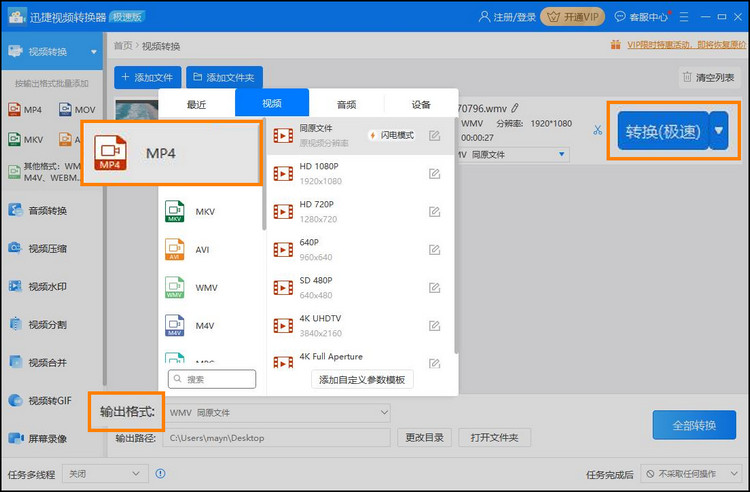Switch to 视频 format tab
This screenshot has height=492, width=750.
pyautogui.click(x=272, y=103)
